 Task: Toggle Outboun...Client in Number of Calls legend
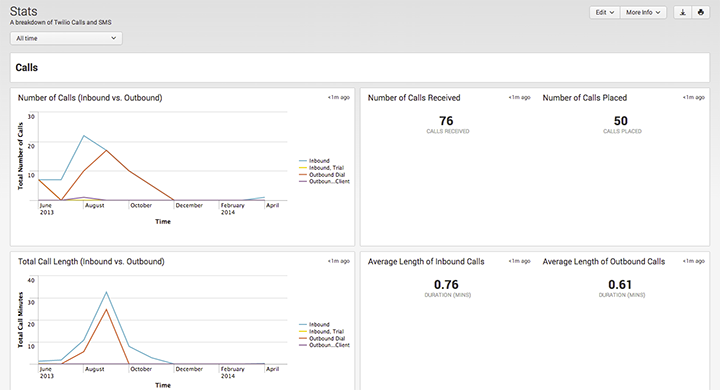click(324, 181)
